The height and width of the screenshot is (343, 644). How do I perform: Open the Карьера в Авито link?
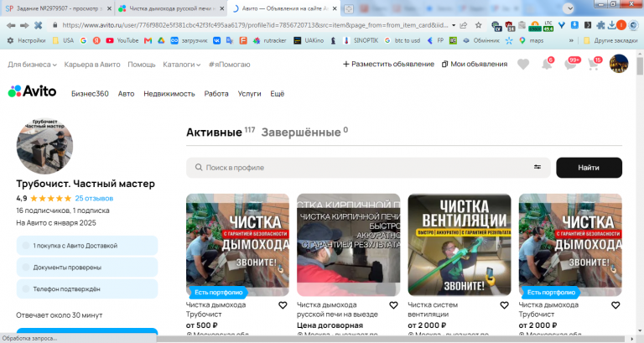click(92, 65)
